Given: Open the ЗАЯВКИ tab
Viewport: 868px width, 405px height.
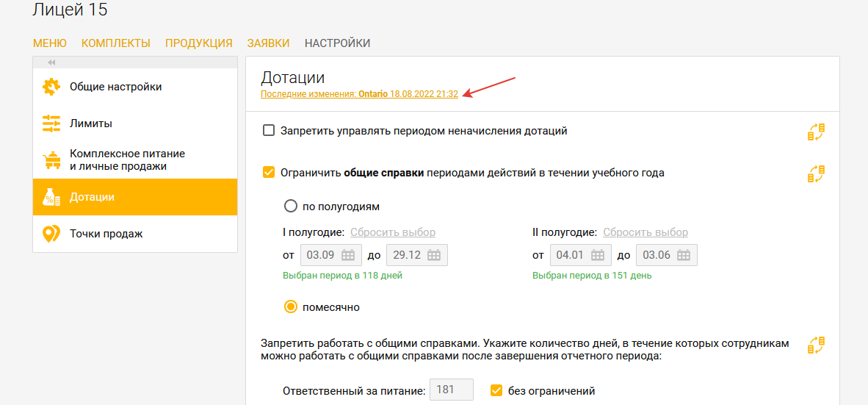Looking at the screenshot, I should 269,43.
